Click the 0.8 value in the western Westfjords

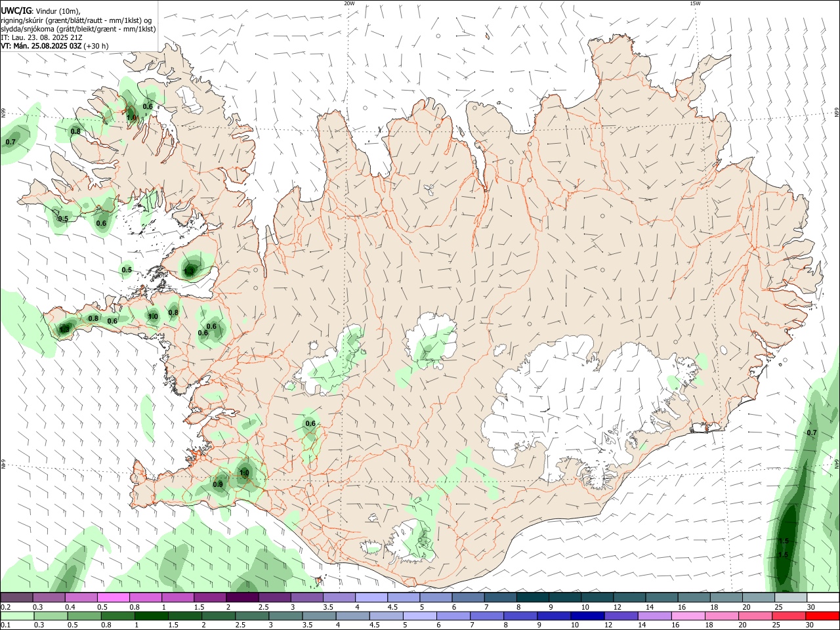75,131
